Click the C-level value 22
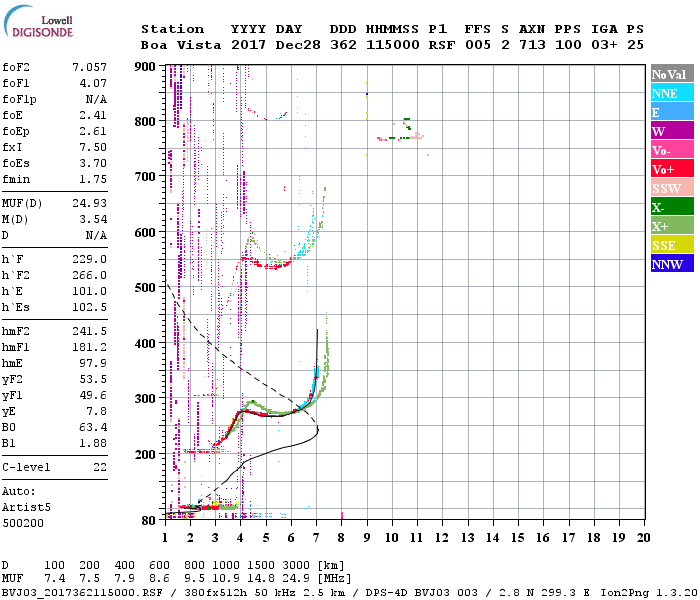 click(x=100, y=467)
